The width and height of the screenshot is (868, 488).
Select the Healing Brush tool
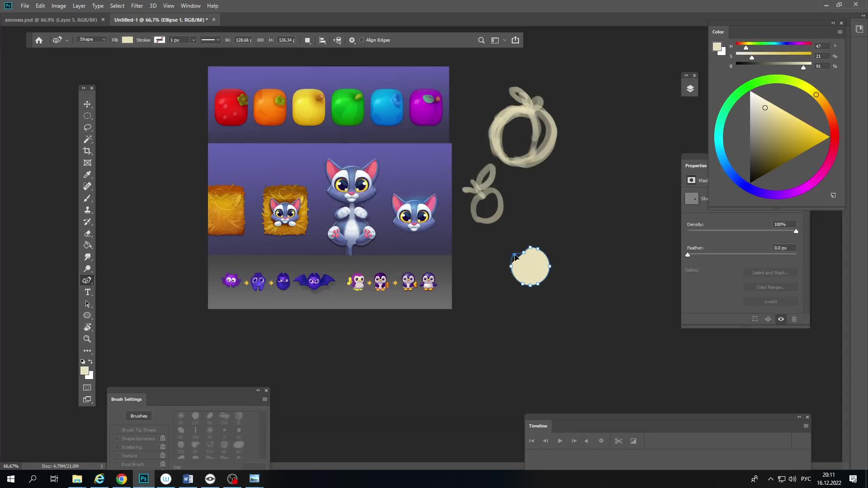(87, 186)
